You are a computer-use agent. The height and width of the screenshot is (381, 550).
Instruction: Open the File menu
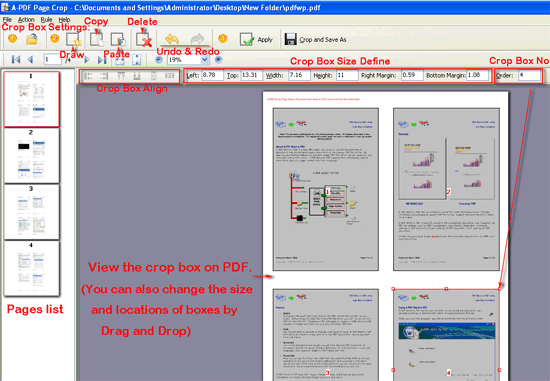coord(7,20)
